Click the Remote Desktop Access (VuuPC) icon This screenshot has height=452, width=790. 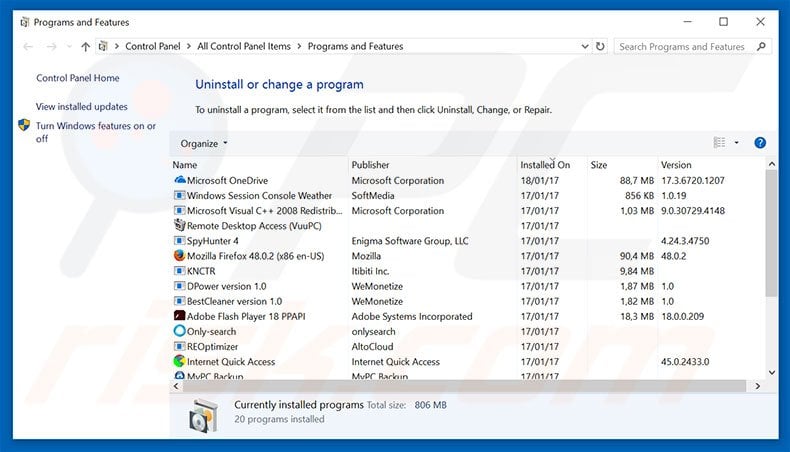179,225
